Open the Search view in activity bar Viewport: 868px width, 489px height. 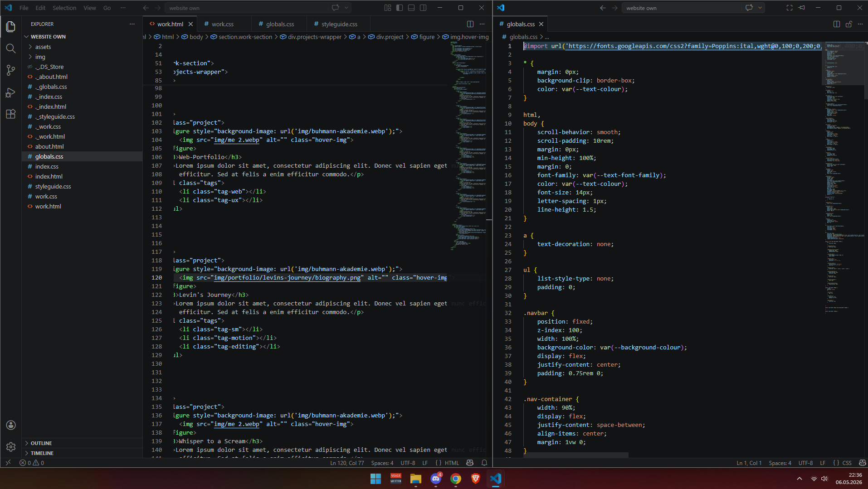point(11,48)
